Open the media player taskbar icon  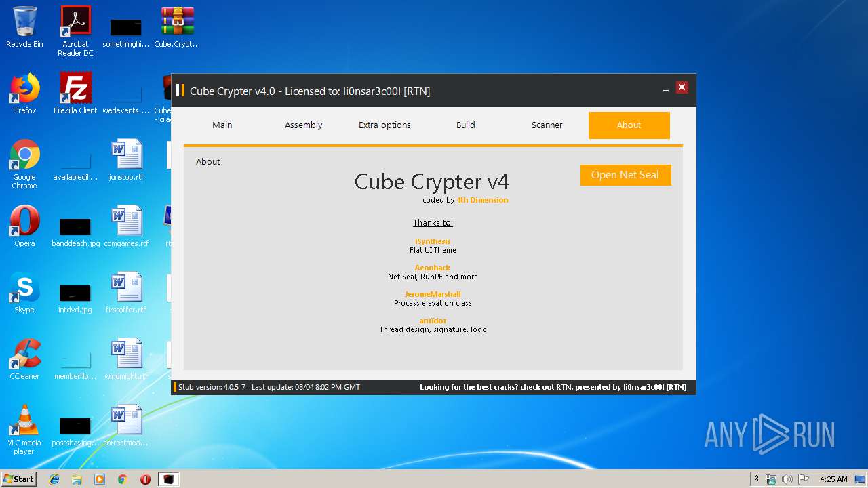coord(100,479)
